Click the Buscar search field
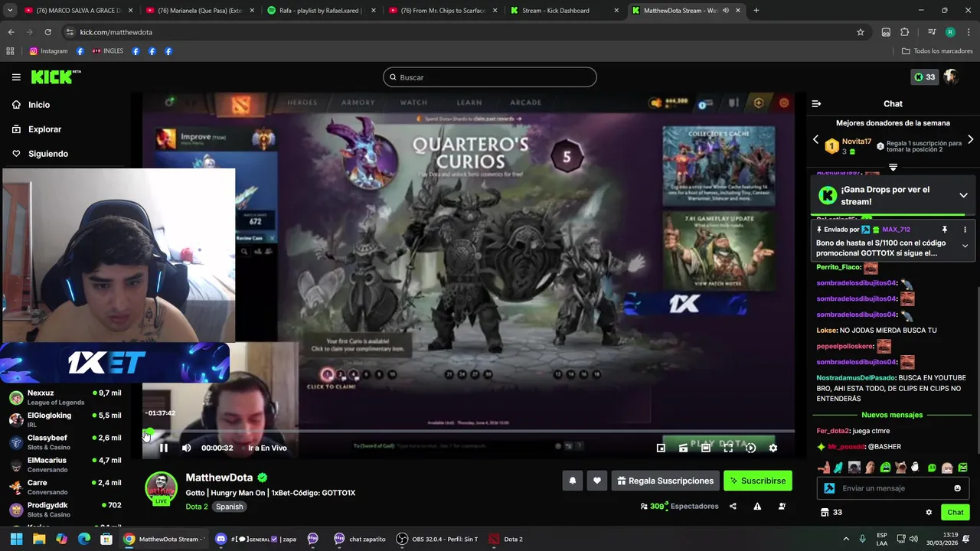This screenshot has width=980, height=551. click(490, 77)
